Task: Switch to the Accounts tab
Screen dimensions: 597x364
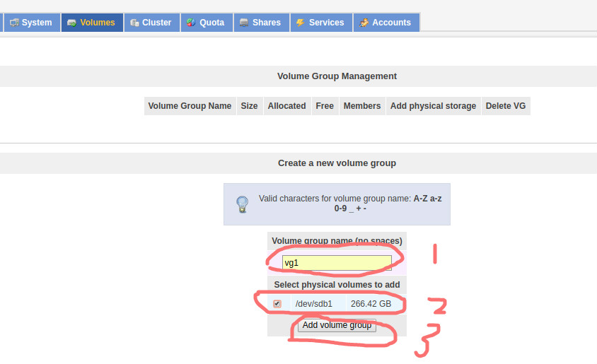Action: pos(386,23)
